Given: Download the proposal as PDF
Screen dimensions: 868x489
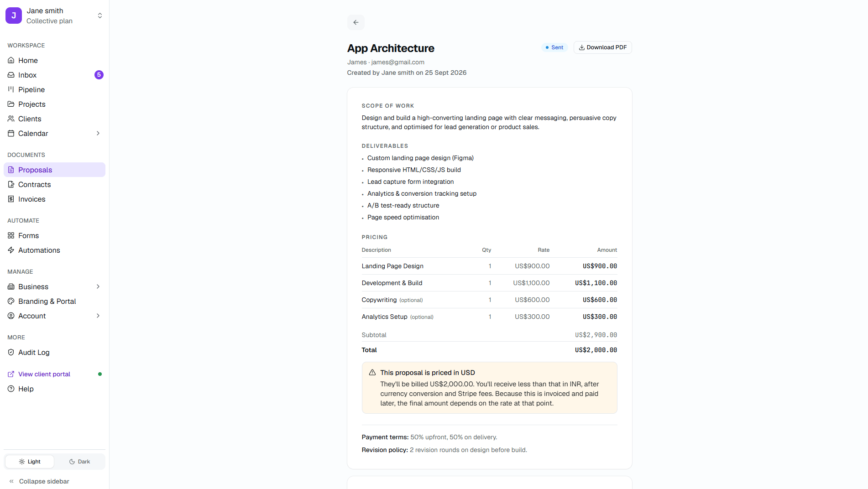Looking at the screenshot, I should point(603,47).
